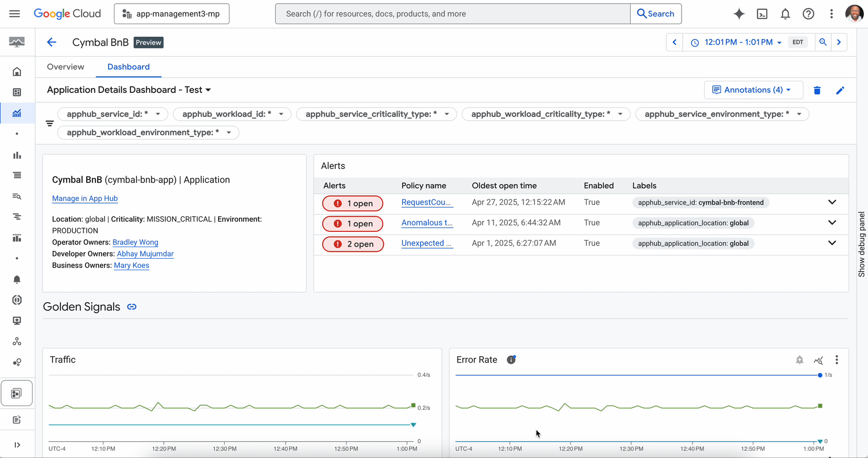Open the main navigation hamburger menu
The width and height of the screenshot is (868, 458).
[15, 14]
